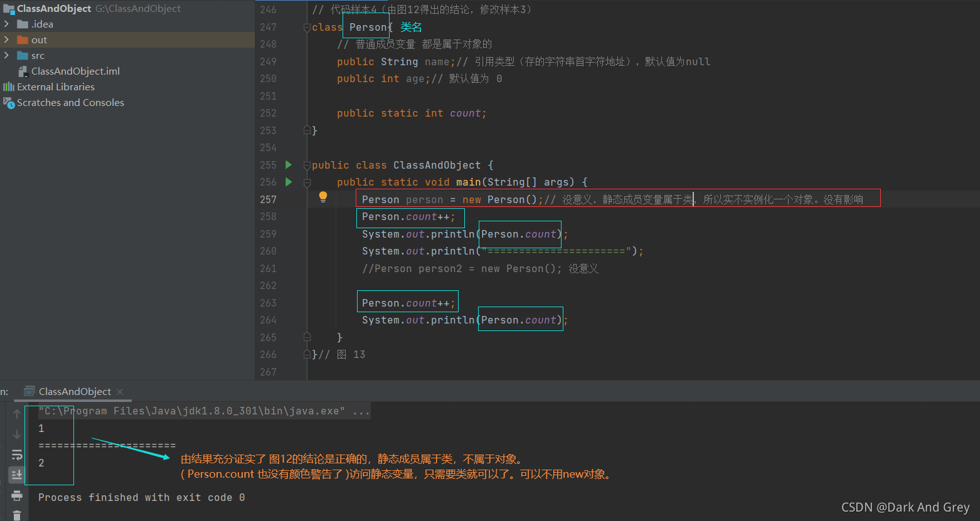
Task: Click 'Process finished with exit code 0'
Action: pyautogui.click(x=142, y=497)
